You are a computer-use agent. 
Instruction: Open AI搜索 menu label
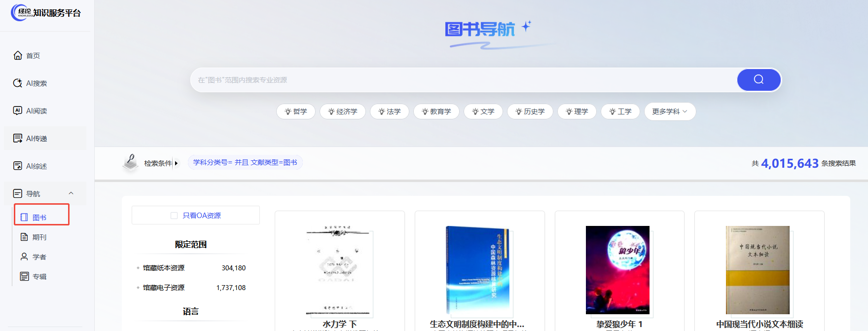[36, 83]
